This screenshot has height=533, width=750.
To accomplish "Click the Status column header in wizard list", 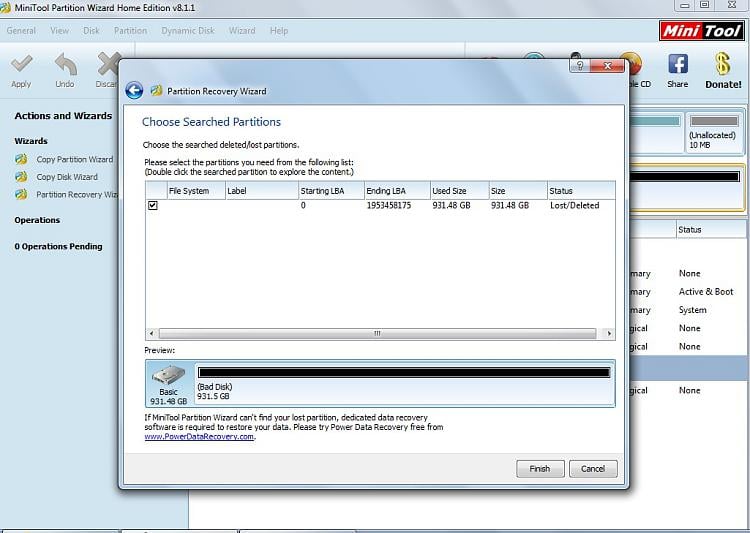I will click(581, 191).
